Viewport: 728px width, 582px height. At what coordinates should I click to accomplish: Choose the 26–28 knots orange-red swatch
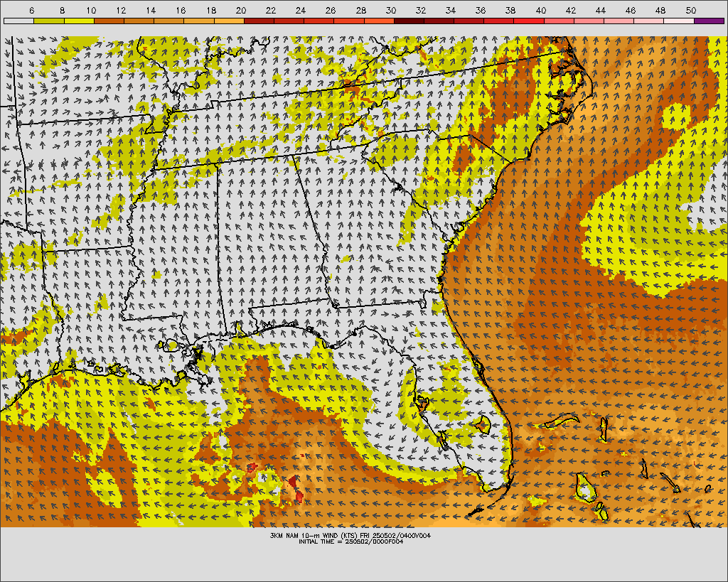[349, 21]
